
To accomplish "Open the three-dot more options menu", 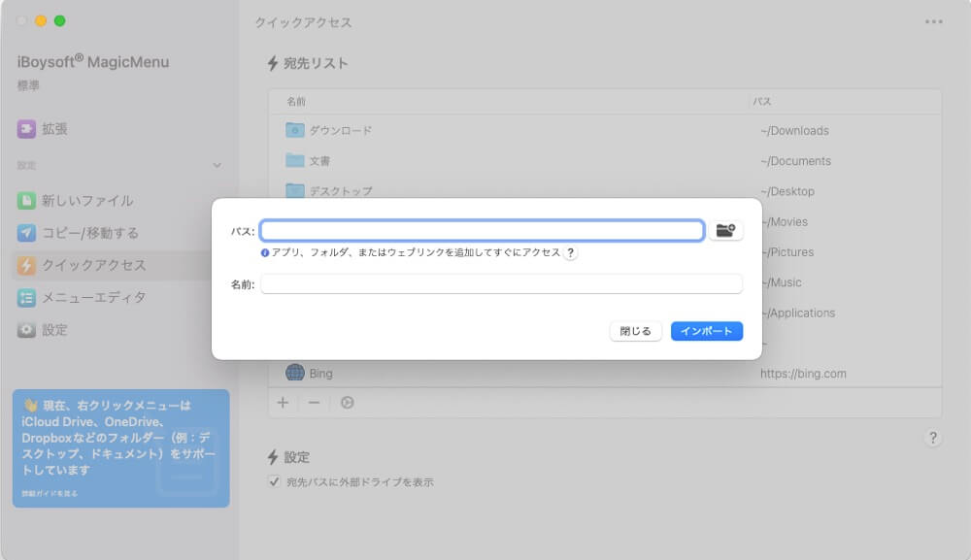I will coord(934,21).
